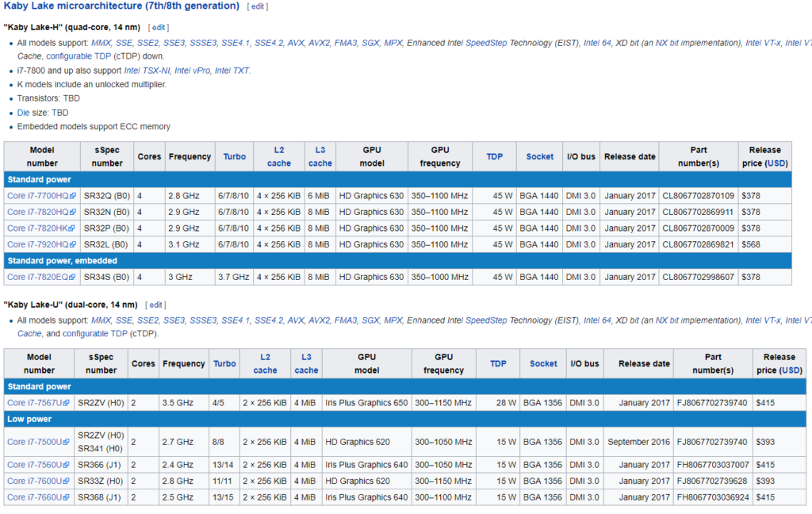Select the $568 price cell
This screenshot has width=812, height=514.
pos(764,244)
